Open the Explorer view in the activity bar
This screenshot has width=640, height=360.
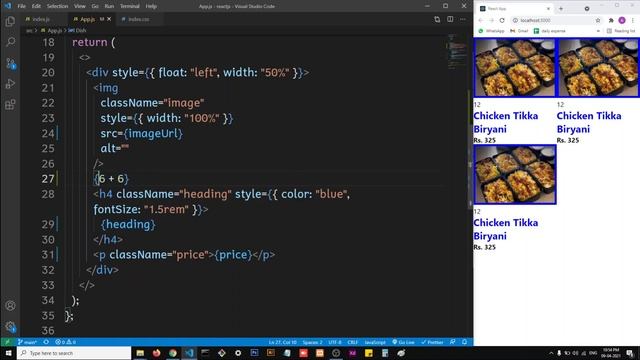pos(10,21)
